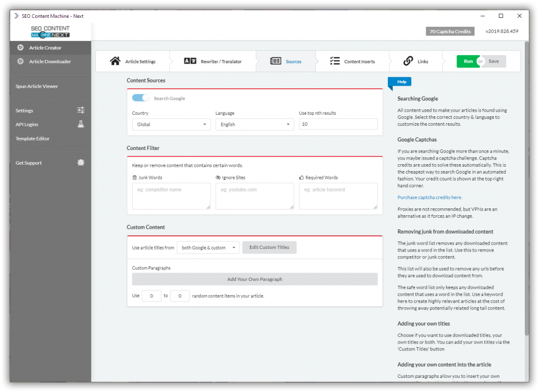Click the Searching Google help heading
This screenshot has height=392, width=539.
(417, 98)
